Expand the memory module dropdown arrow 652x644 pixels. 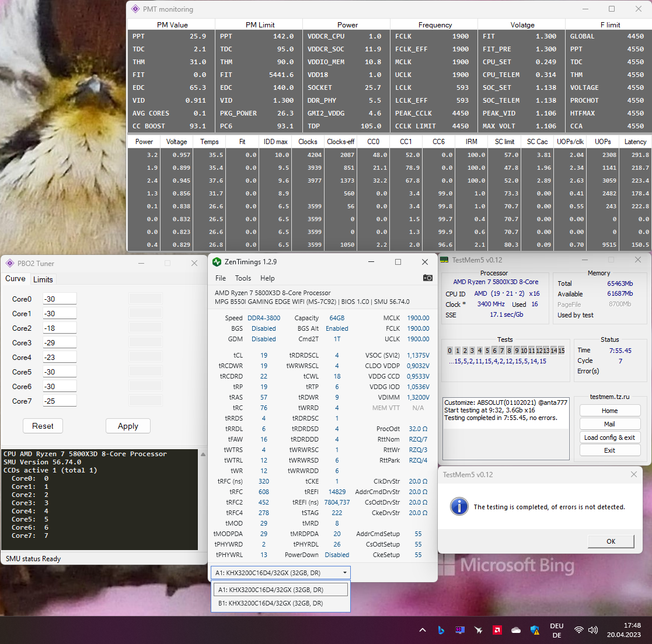[345, 572]
